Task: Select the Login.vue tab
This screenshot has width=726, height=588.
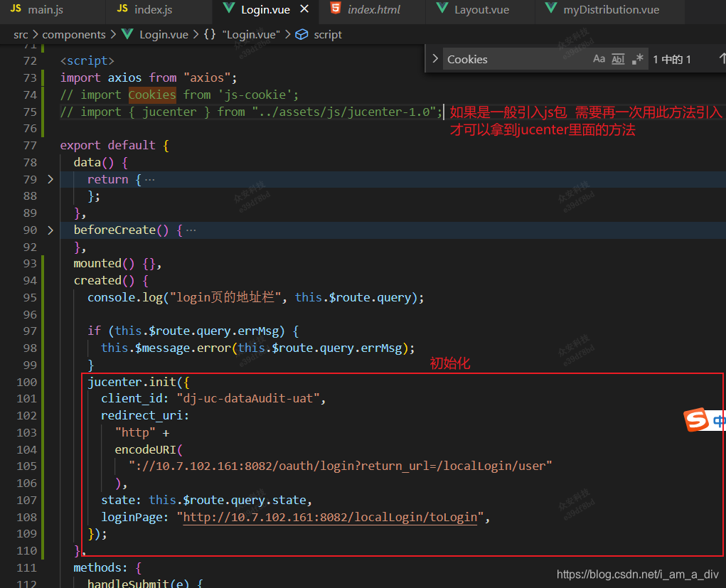Action: pyautogui.click(x=265, y=10)
